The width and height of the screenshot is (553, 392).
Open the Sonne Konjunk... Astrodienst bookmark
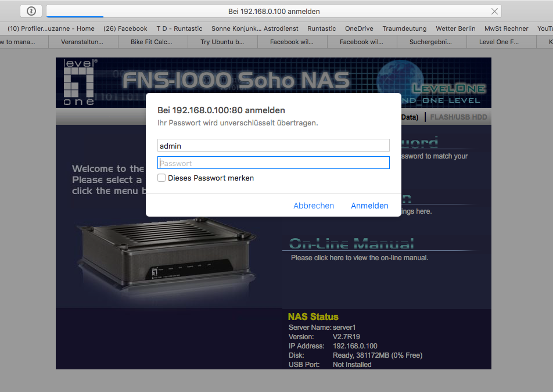[x=254, y=28]
